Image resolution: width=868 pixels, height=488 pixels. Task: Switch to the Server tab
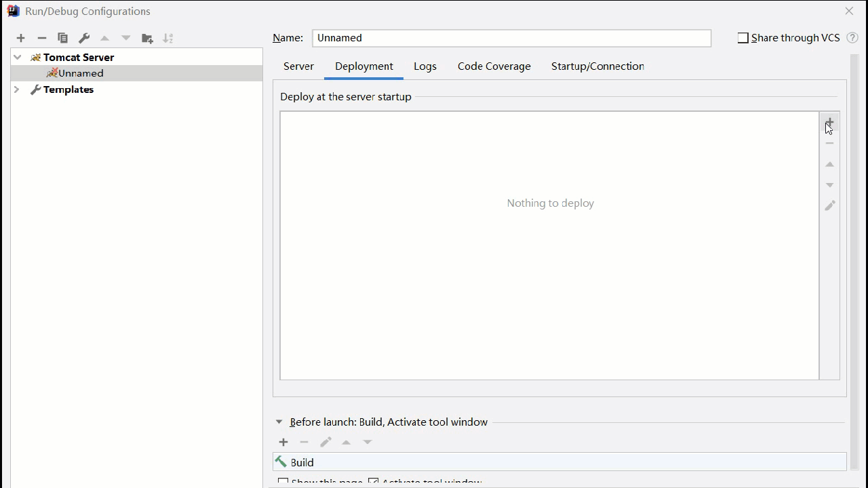tap(298, 66)
